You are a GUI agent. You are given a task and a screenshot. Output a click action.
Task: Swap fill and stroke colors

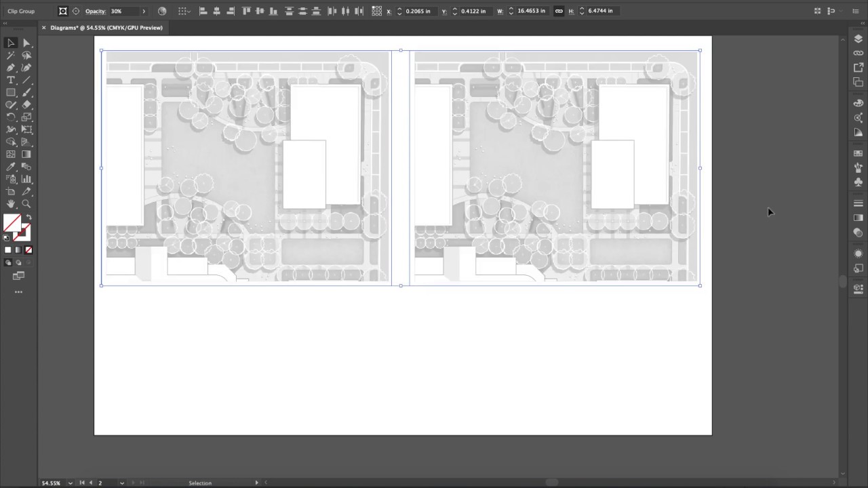pos(28,218)
